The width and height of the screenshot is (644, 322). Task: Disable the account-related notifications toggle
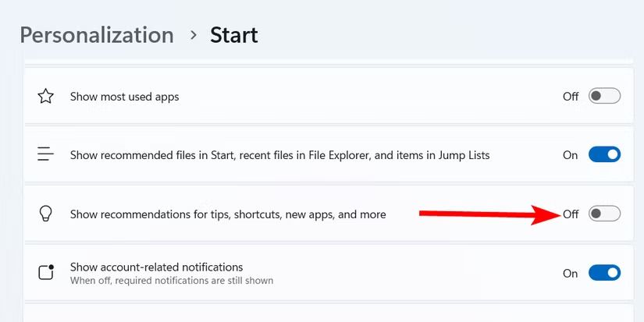604,273
